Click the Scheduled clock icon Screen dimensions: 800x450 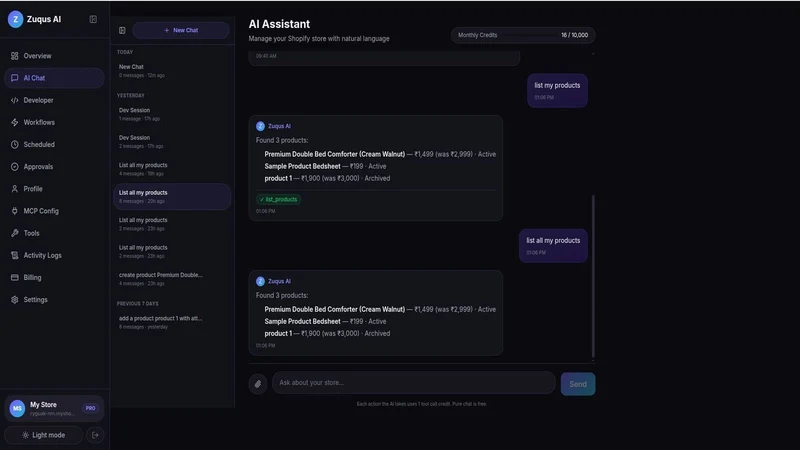pos(14,144)
